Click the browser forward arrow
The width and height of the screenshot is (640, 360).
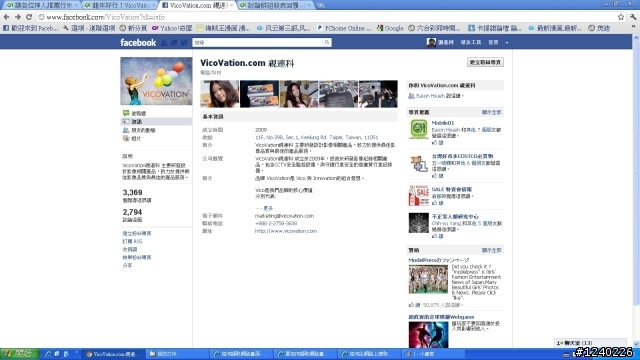(x=17, y=17)
